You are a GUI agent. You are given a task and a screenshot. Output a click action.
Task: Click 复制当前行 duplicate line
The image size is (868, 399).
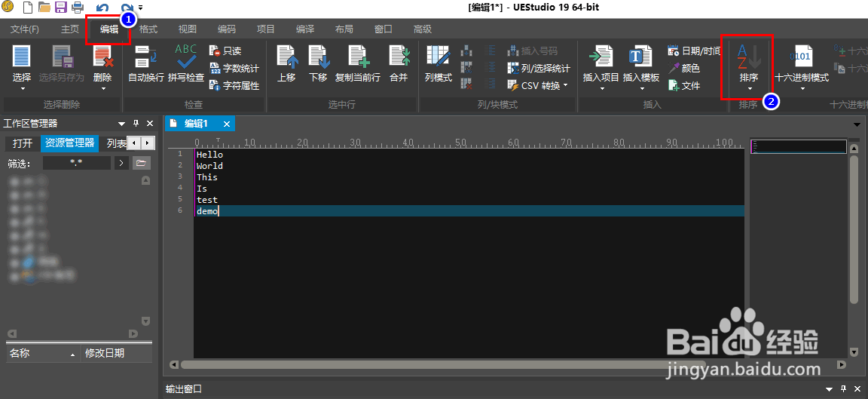pyautogui.click(x=358, y=64)
